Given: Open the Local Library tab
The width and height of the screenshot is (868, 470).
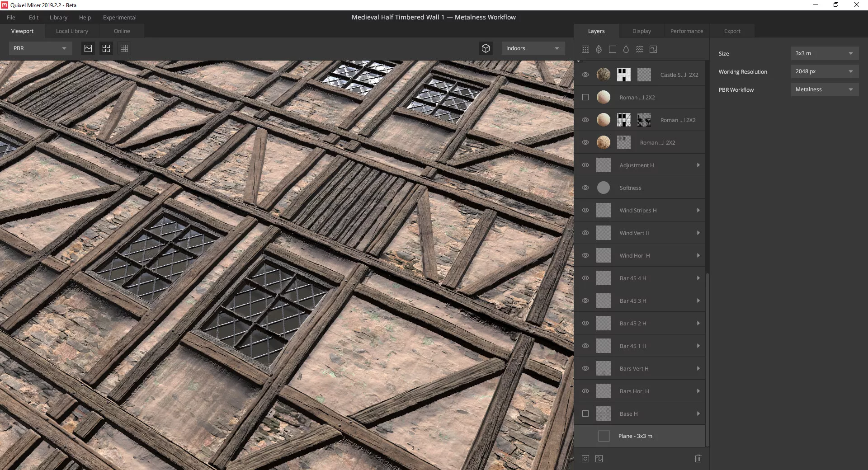Looking at the screenshot, I should coord(72,31).
